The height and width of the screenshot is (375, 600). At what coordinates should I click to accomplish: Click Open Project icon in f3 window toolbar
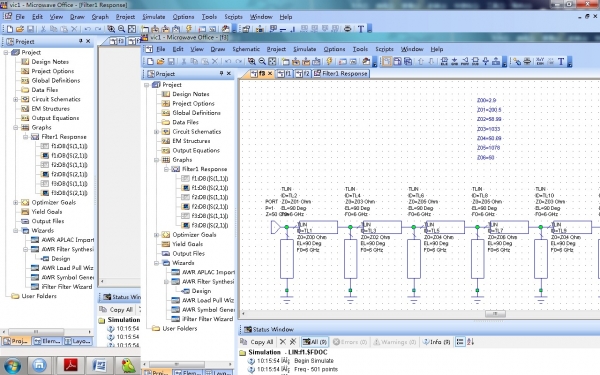161,61
